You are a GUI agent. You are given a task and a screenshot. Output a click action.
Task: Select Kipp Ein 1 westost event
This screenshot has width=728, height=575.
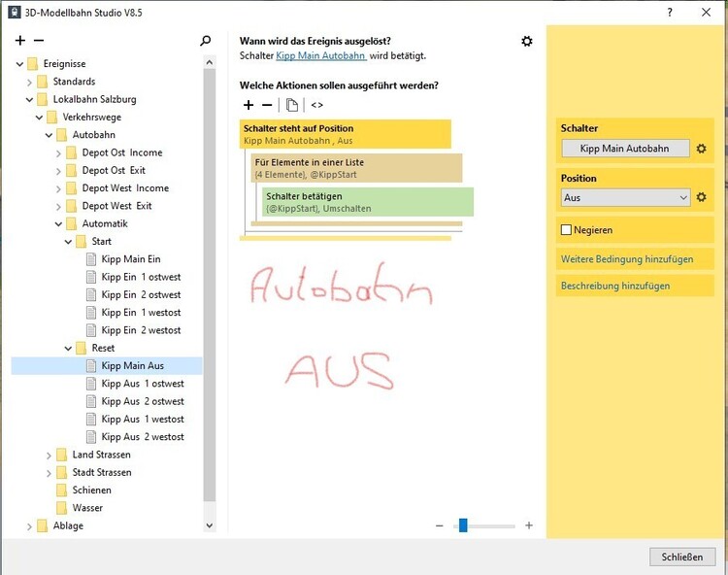[141, 312]
